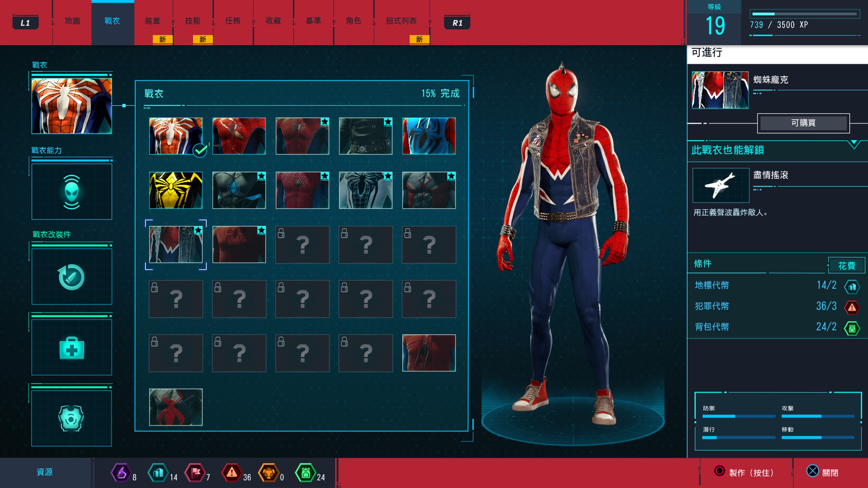Select the equipped Advanced Suit with checkmark
Viewport: 868px width, 488px height.
click(176, 136)
